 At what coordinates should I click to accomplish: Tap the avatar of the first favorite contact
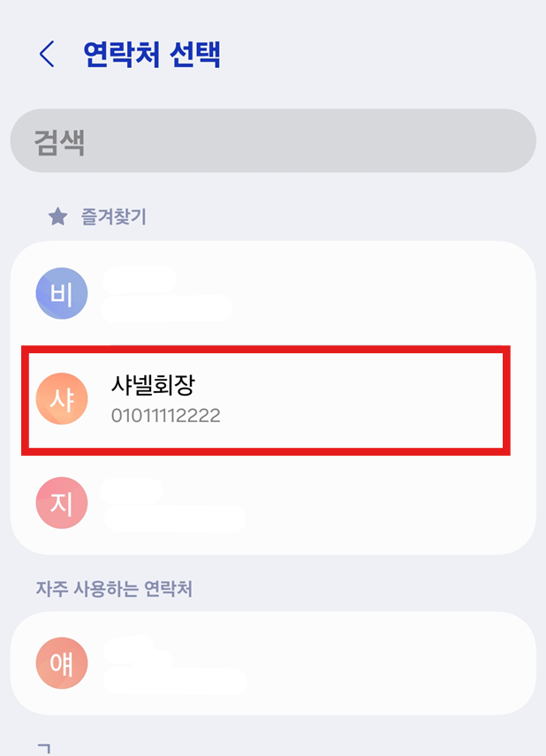click(61, 292)
